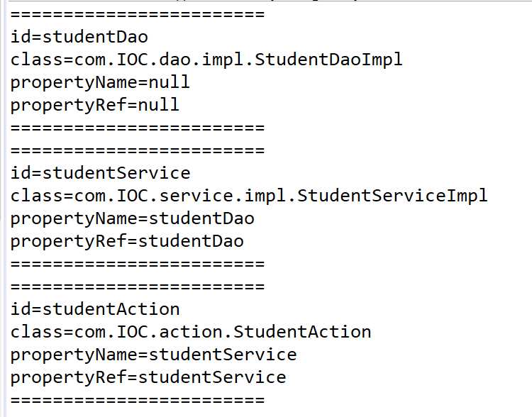Select the "propertyName=studentService" line
The width and height of the screenshot is (532, 417).
tap(153, 355)
